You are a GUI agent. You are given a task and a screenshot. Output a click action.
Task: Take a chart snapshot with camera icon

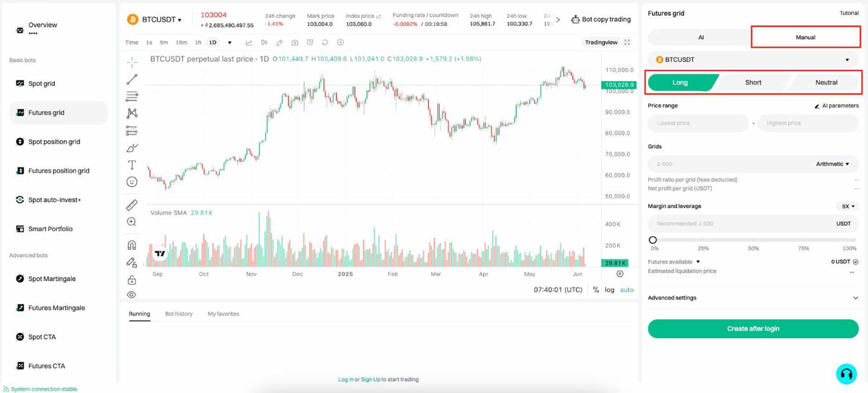294,43
